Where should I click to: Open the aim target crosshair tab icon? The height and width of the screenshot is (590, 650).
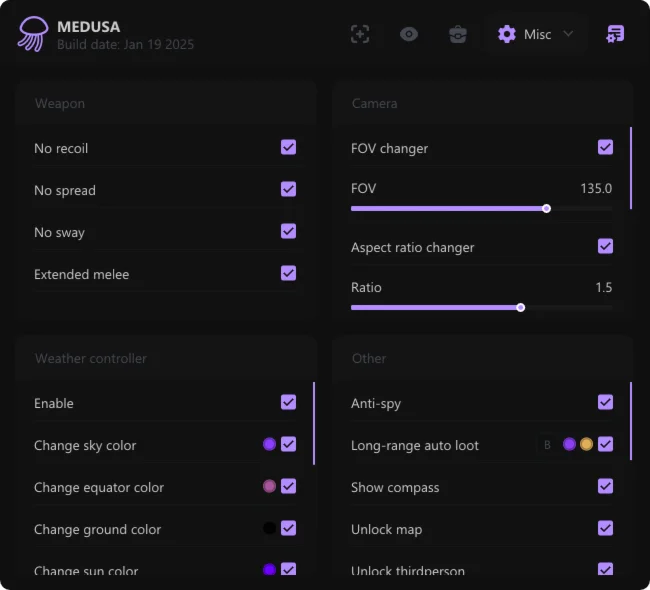pyautogui.click(x=360, y=34)
